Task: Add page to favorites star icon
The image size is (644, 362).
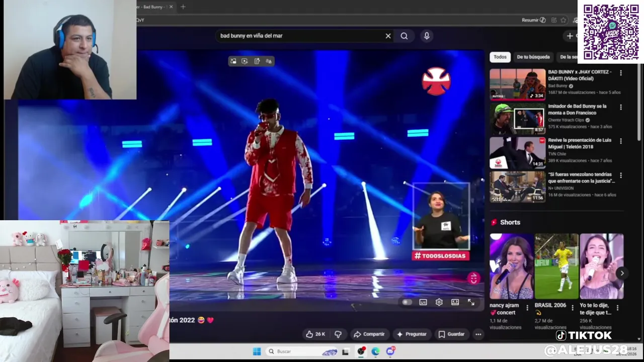Action: pyautogui.click(x=563, y=20)
